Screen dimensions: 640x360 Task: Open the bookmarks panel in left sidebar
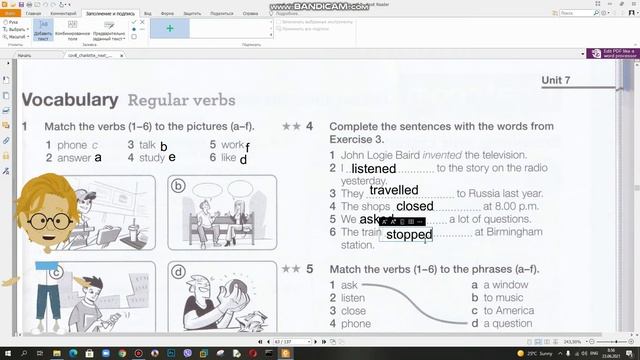point(6,80)
